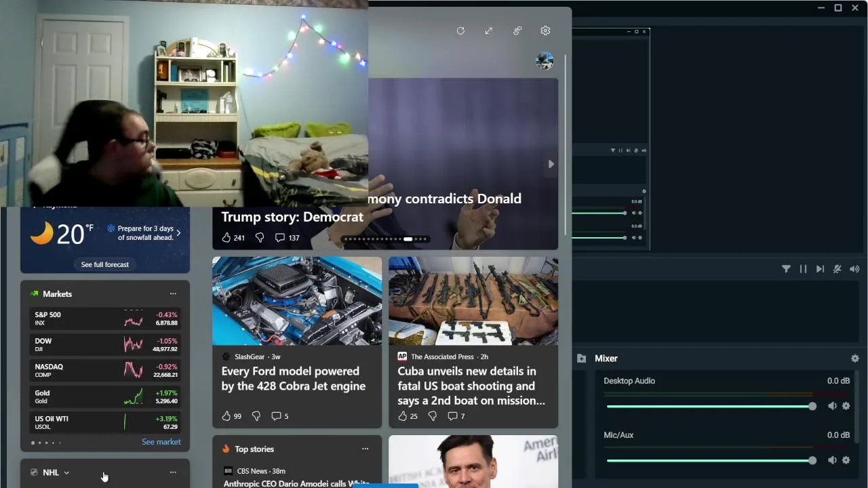The width and height of the screenshot is (868, 488).
Task: Open the widgets link/share icon
Action: point(517,30)
